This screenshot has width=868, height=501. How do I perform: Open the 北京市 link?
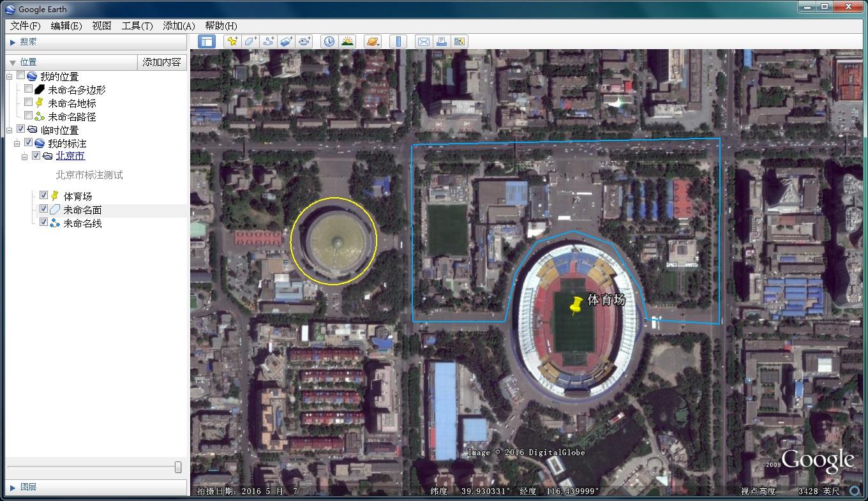click(x=70, y=156)
